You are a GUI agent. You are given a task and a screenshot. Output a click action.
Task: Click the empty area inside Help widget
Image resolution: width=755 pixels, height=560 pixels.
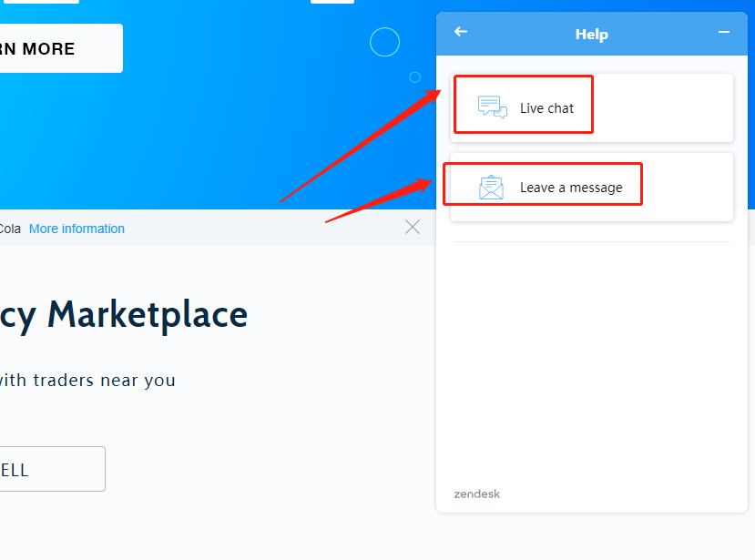point(592,364)
